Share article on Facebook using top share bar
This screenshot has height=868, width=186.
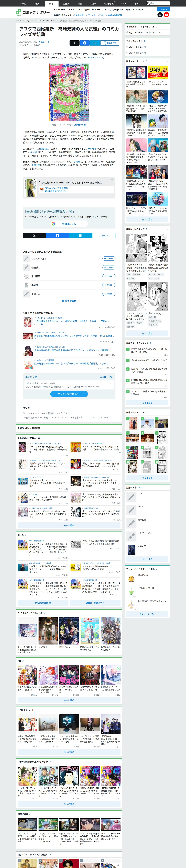pos(85,43)
